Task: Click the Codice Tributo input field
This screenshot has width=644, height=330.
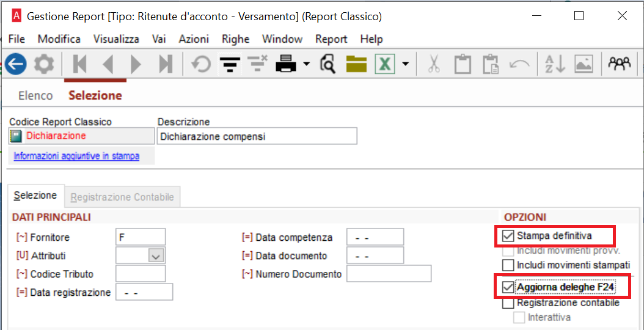Action: (141, 274)
